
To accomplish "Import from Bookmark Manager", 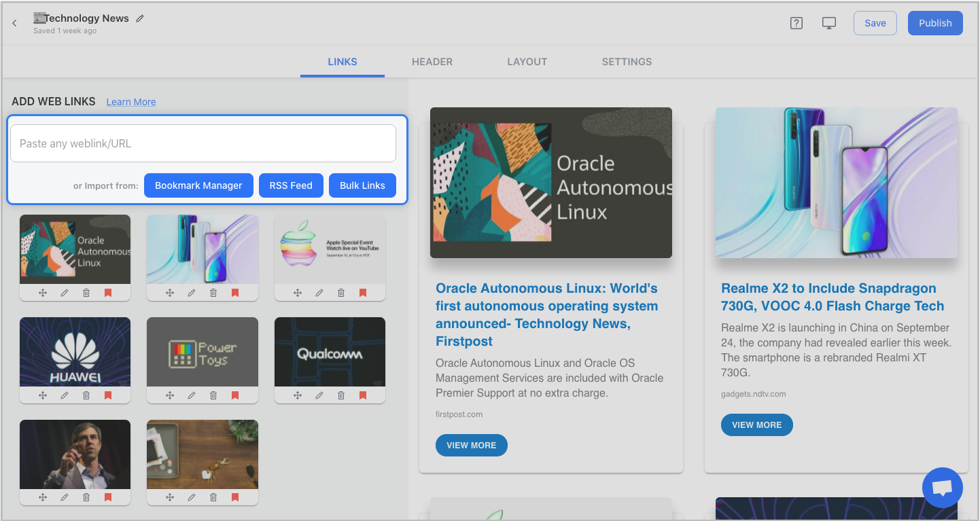I will (x=198, y=185).
